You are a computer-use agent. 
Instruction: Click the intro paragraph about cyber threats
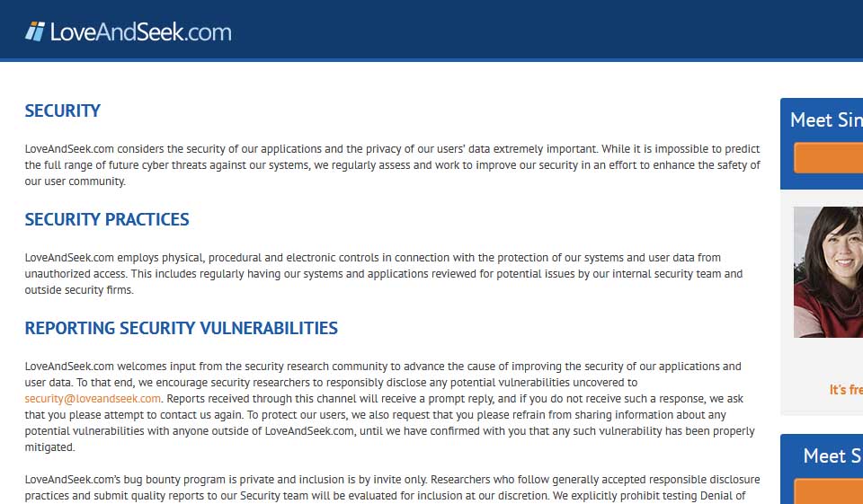pyautogui.click(x=392, y=165)
